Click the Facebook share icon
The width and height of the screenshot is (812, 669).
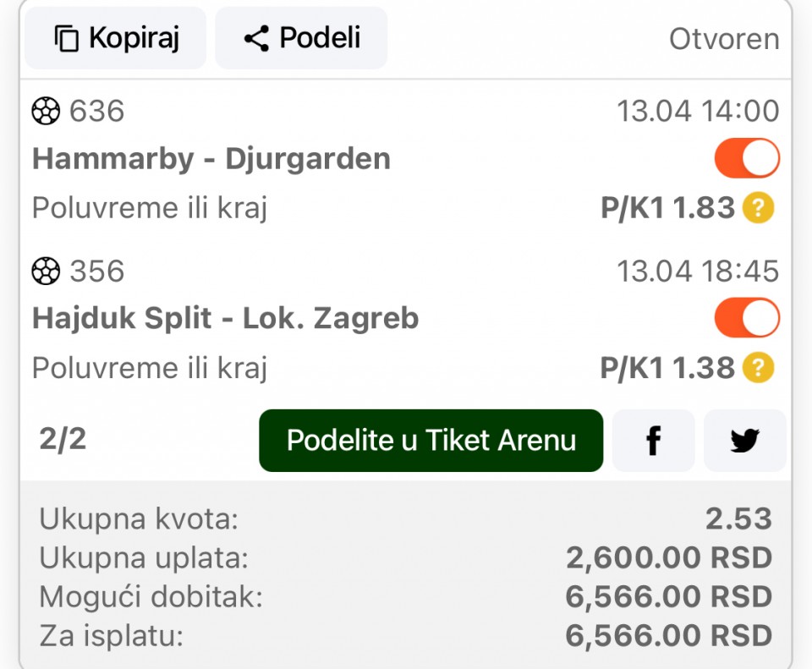[653, 441]
